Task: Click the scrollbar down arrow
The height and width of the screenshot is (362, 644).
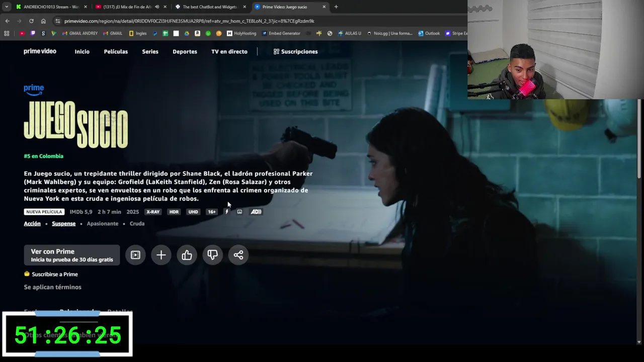Action: 639,341
